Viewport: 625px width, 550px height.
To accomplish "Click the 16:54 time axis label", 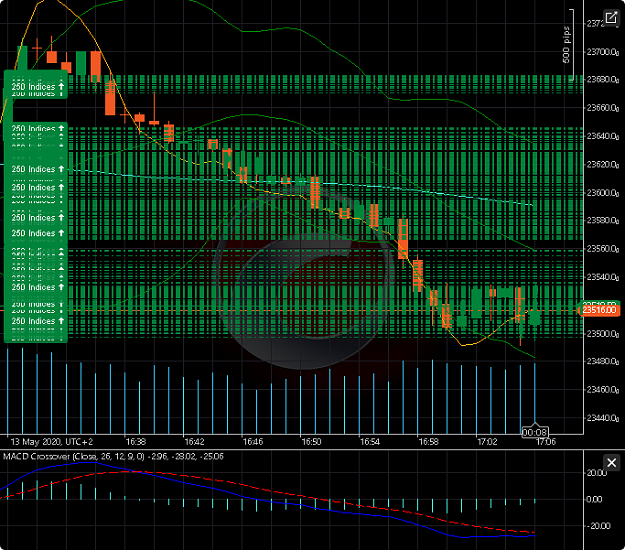I will pyautogui.click(x=370, y=442).
